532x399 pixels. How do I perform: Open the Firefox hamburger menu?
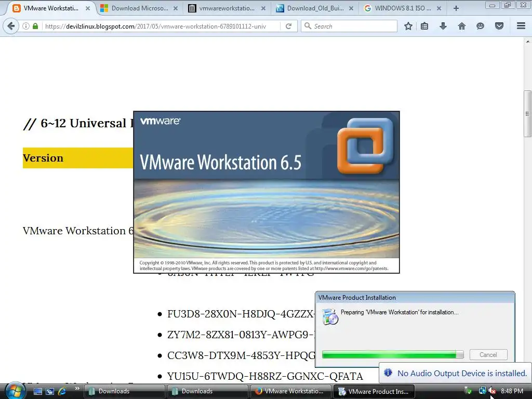pyautogui.click(x=521, y=26)
